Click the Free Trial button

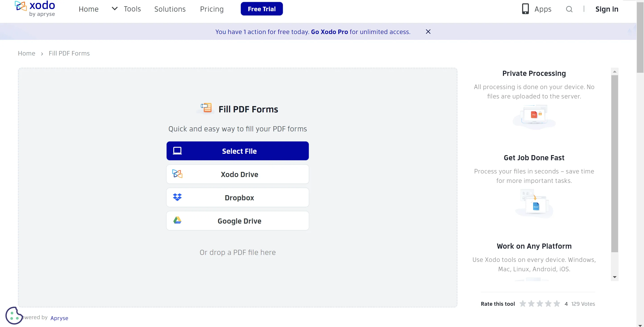(262, 9)
